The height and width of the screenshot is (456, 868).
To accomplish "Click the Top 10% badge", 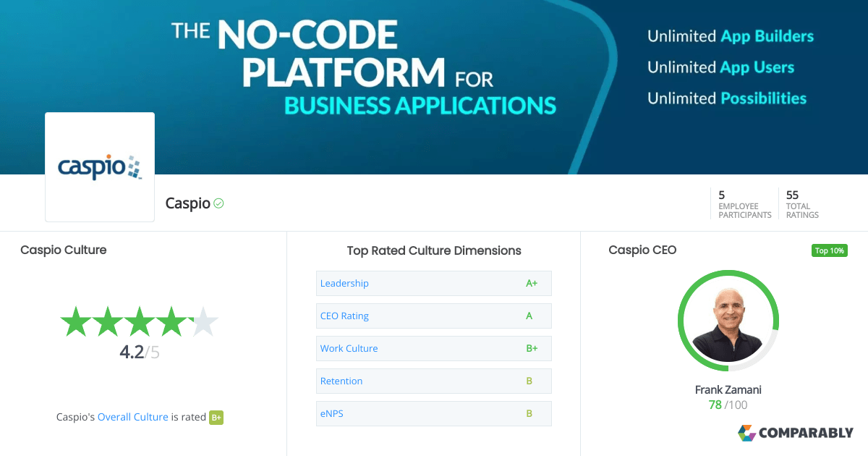I will pos(830,250).
